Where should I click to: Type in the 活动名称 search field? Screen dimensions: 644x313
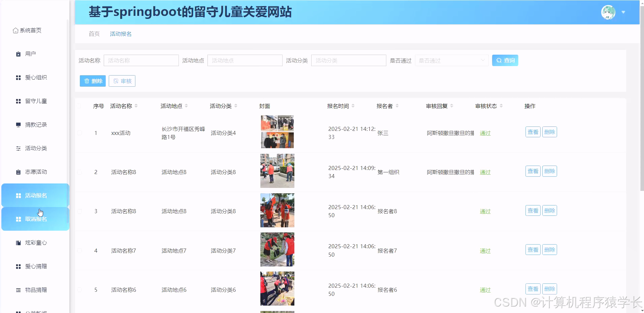141,60
